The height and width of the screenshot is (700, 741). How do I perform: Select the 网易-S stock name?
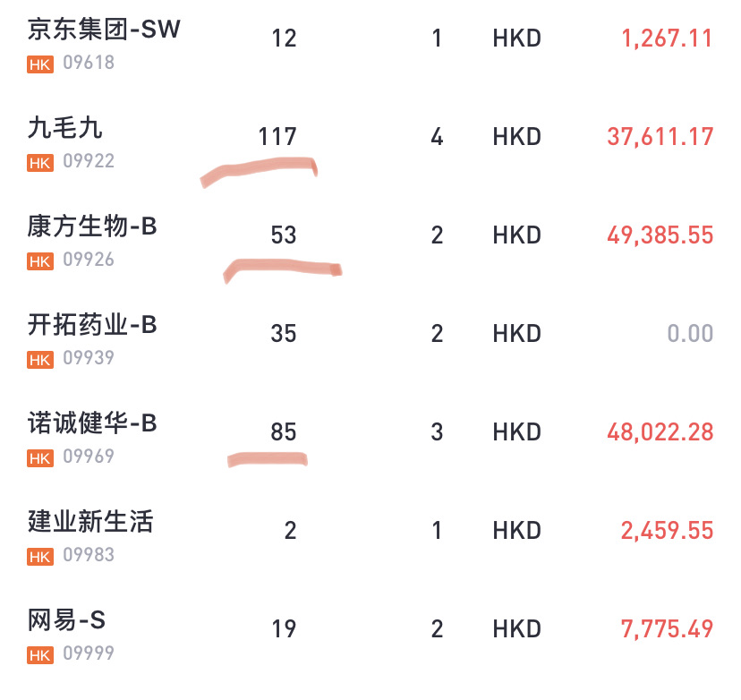point(66,619)
